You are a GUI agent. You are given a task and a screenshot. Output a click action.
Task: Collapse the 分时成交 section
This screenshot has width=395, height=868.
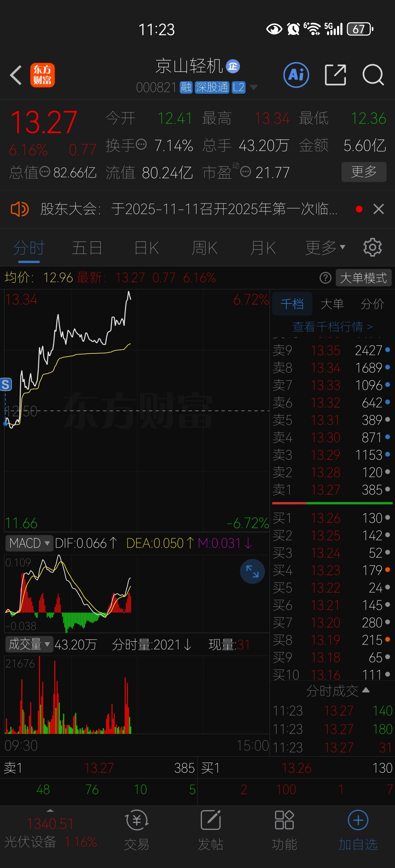(x=338, y=691)
